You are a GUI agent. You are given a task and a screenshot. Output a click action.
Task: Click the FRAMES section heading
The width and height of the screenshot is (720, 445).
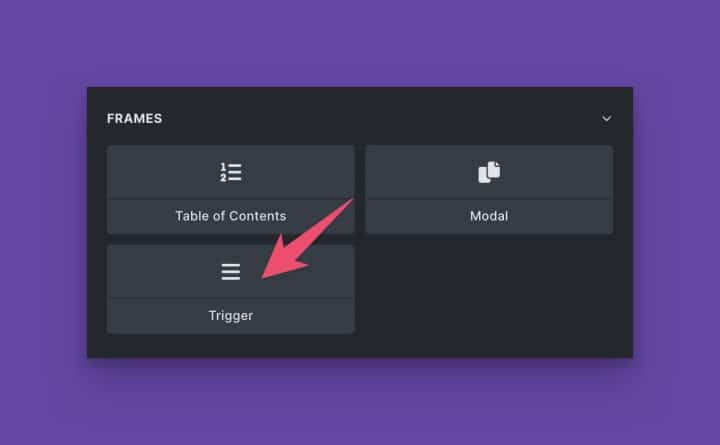tap(135, 118)
